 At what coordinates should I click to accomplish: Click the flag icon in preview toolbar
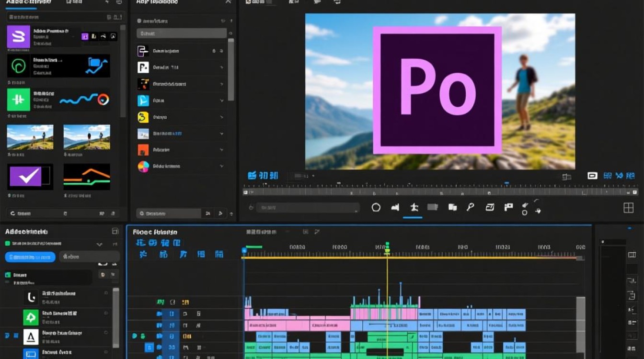click(x=508, y=207)
